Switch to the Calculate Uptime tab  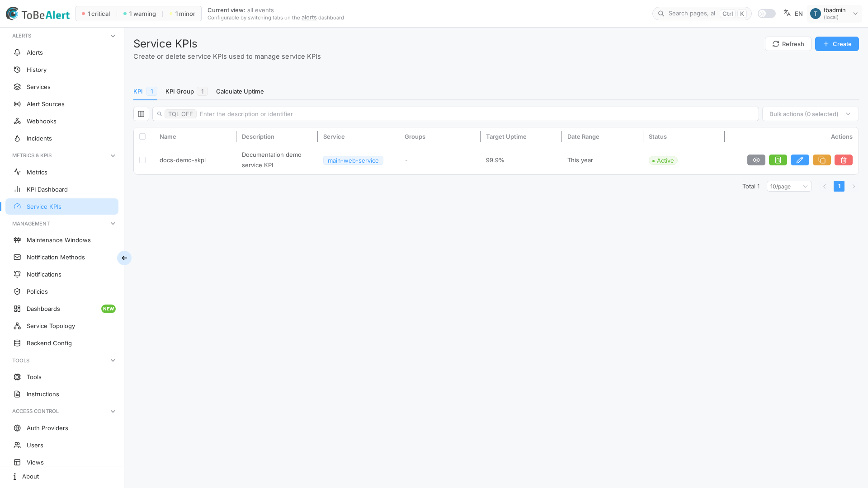point(240,91)
